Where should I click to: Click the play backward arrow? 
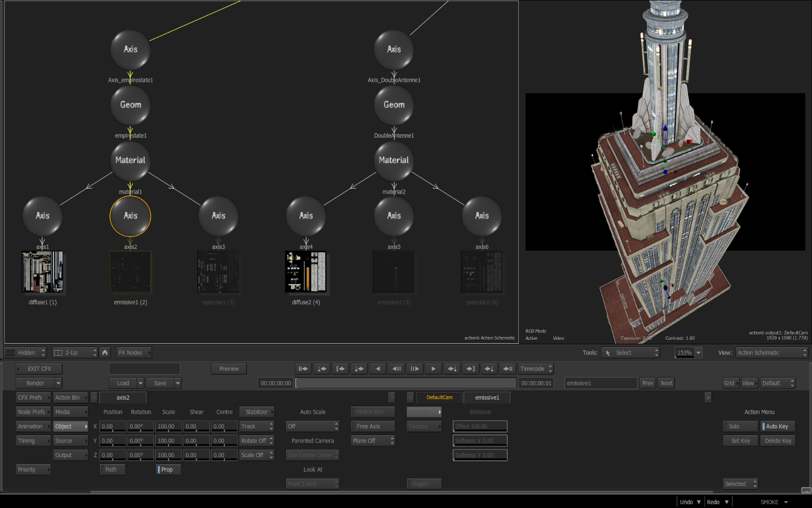point(378,369)
